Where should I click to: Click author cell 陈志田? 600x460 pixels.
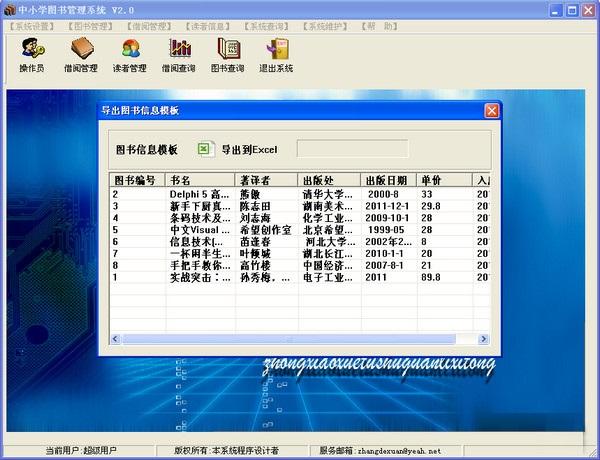pos(255,206)
